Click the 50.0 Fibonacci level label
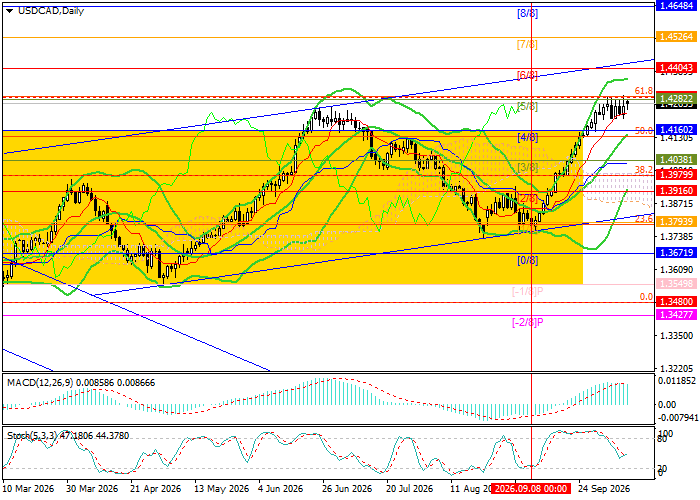Image resolution: width=700 pixels, height=500 pixels. coord(644,130)
